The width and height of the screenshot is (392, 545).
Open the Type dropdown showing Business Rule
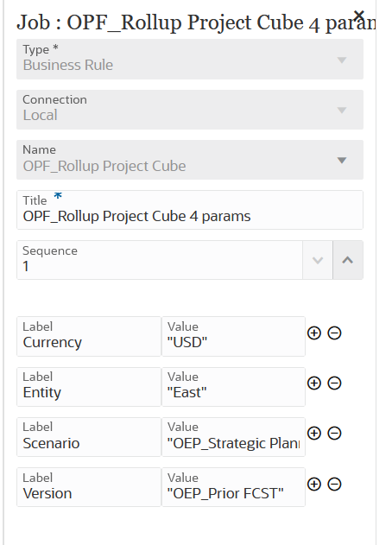point(190,59)
